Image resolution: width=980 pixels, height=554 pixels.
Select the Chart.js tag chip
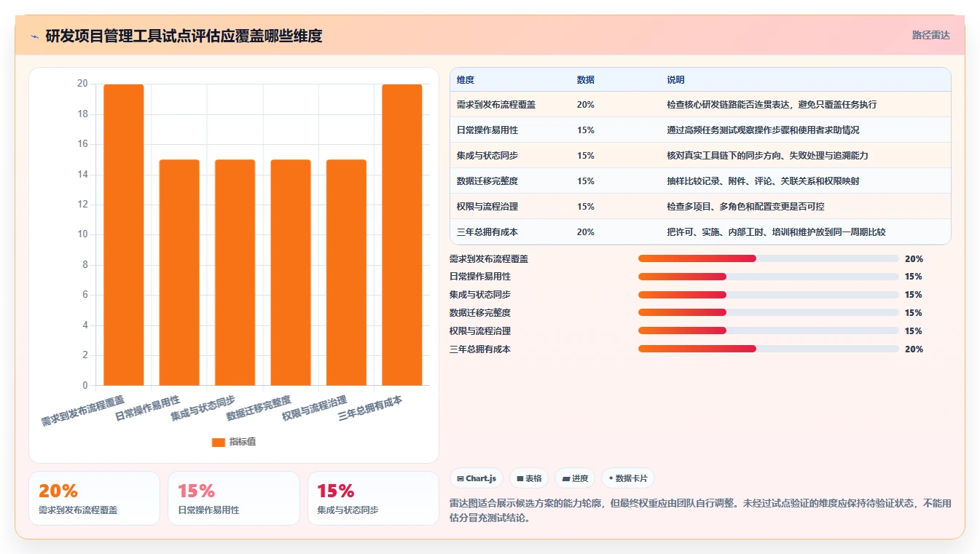[x=477, y=478]
